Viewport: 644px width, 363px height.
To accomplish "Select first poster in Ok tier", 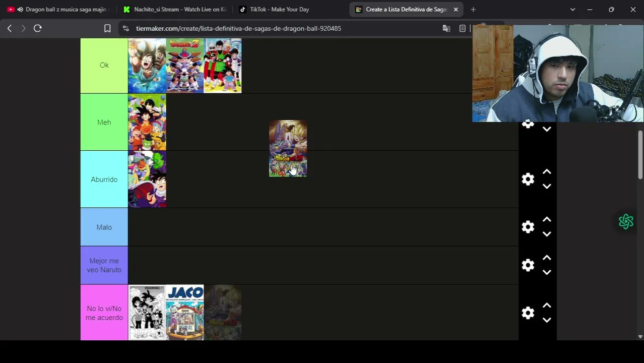I will (147, 66).
